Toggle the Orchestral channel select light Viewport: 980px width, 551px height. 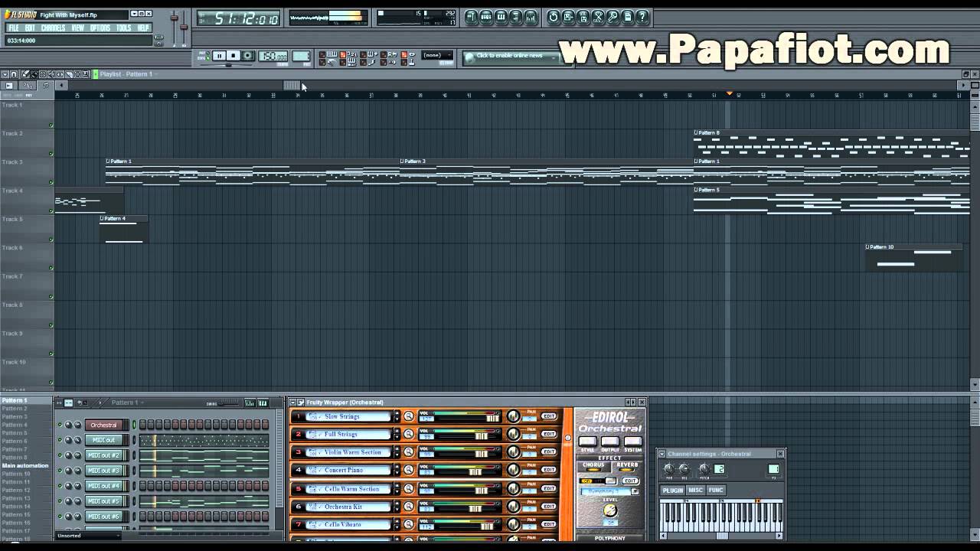click(134, 425)
